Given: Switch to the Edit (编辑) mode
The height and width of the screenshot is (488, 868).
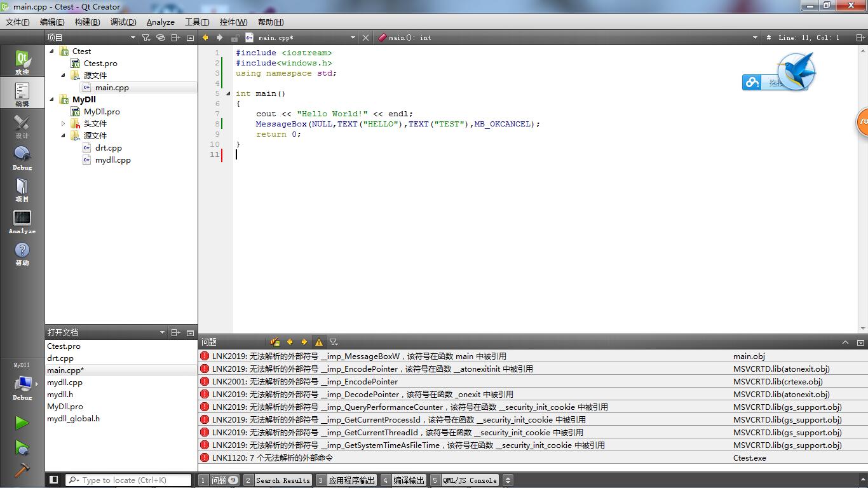Looking at the screenshot, I should point(22,94).
